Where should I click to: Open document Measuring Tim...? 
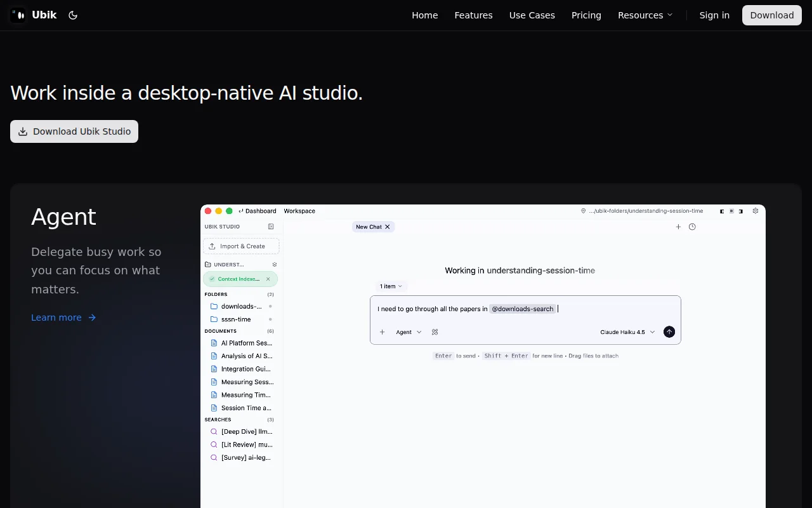click(x=241, y=395)
